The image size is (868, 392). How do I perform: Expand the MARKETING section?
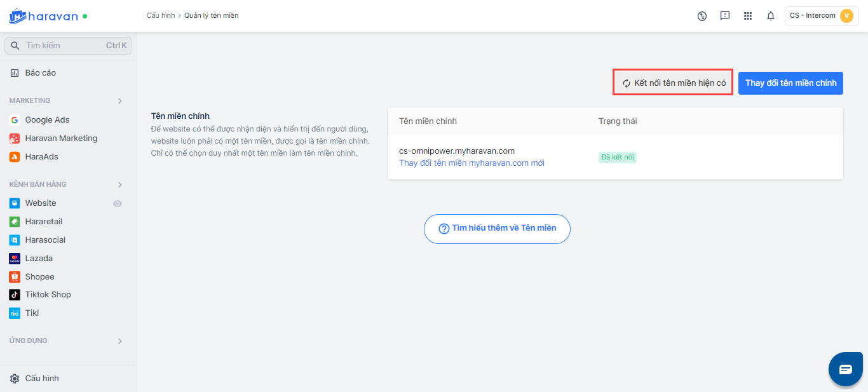point(120,101)
